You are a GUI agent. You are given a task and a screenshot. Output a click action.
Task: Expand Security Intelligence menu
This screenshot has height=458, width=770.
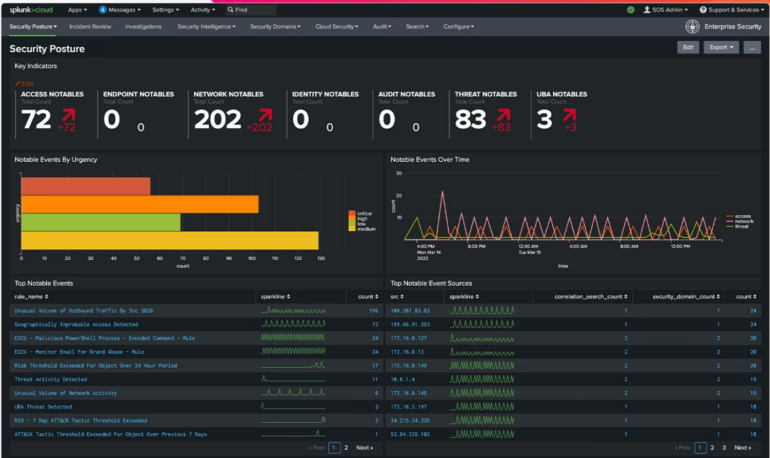206,27
